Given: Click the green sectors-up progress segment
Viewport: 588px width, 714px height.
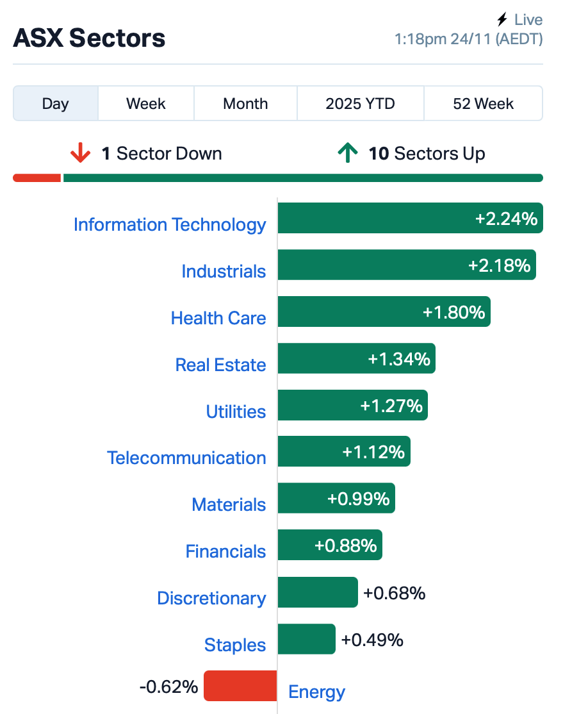Looking at the screenshot, I should click(x=302, y=178).
